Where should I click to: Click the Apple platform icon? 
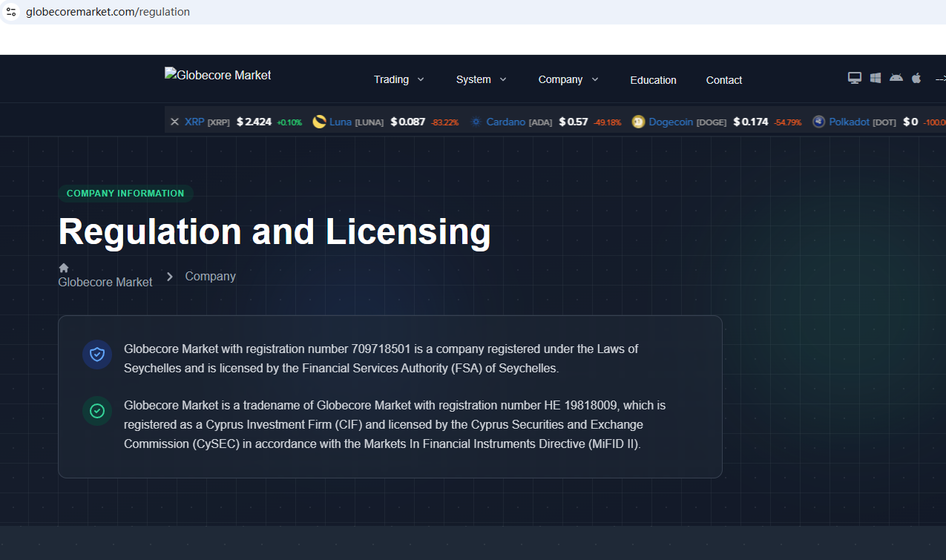point(916,78)
